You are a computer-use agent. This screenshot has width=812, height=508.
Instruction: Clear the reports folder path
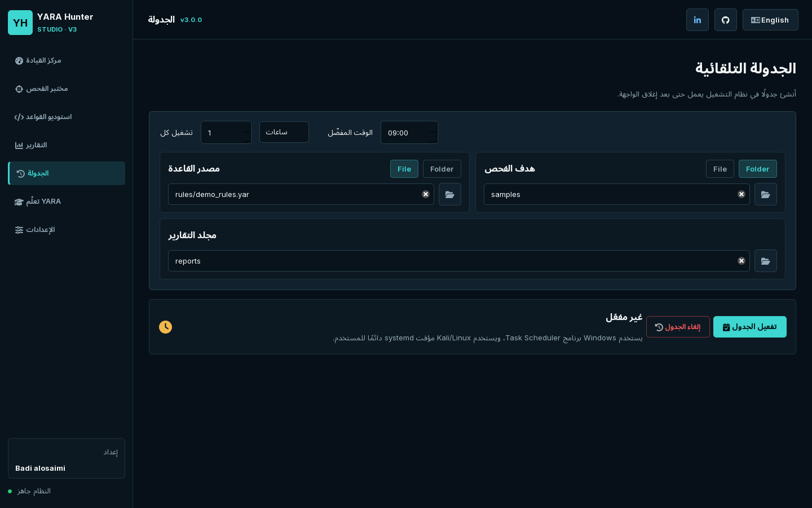(742, 261)
